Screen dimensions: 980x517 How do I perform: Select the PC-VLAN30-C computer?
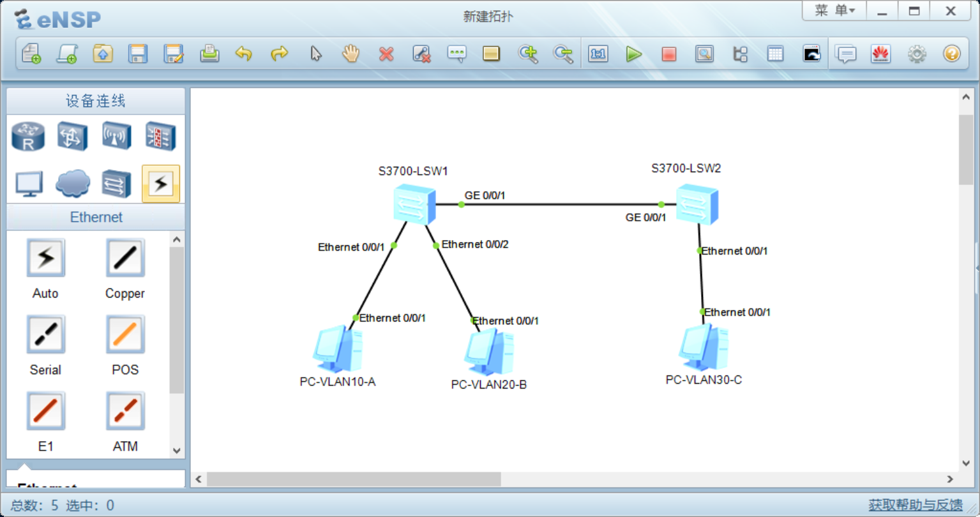(x=704, y=348)
